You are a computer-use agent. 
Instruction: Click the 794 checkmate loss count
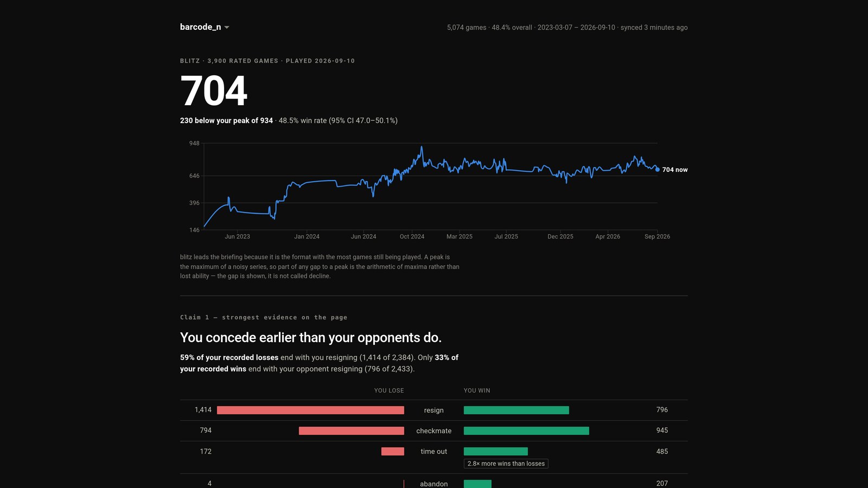pos(206,431)
